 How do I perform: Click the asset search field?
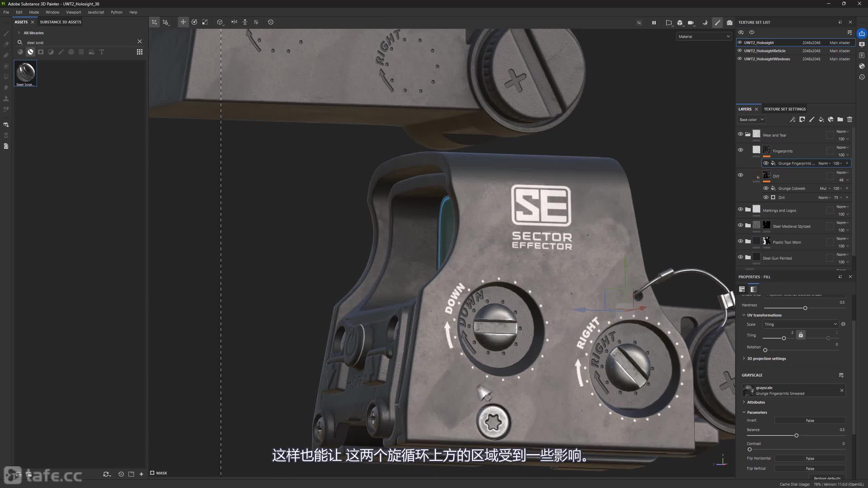tap(81, 42)
